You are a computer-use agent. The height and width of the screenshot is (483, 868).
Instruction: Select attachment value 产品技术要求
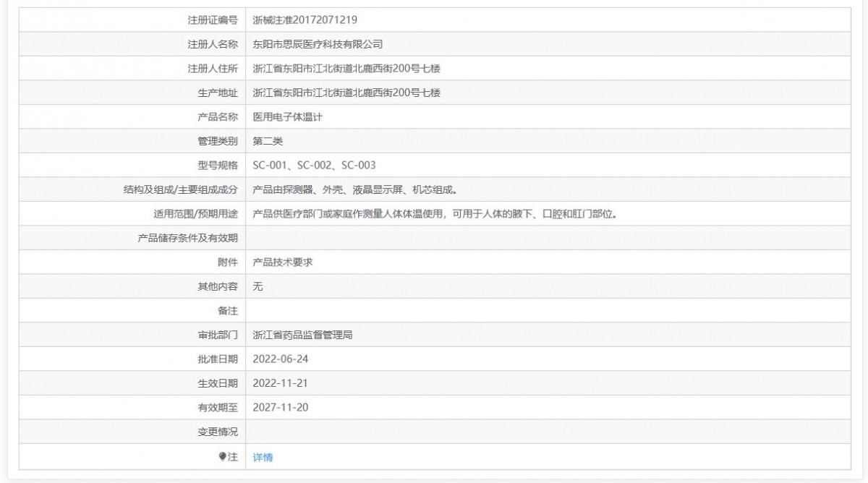coord(283,262)
